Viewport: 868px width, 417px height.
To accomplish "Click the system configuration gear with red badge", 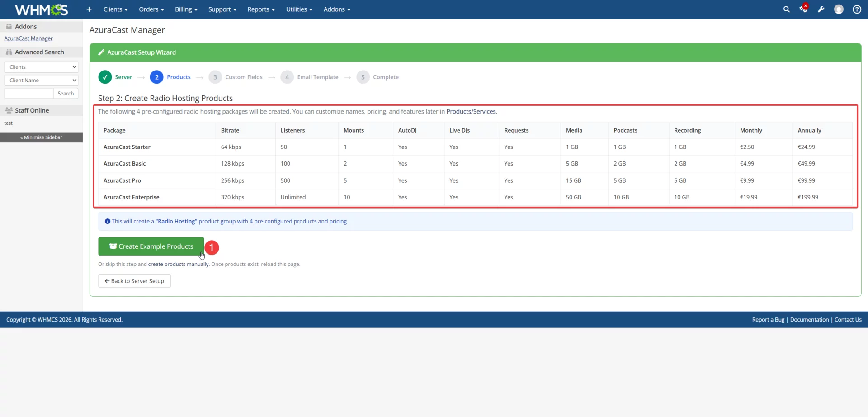I will pos(804,9).
